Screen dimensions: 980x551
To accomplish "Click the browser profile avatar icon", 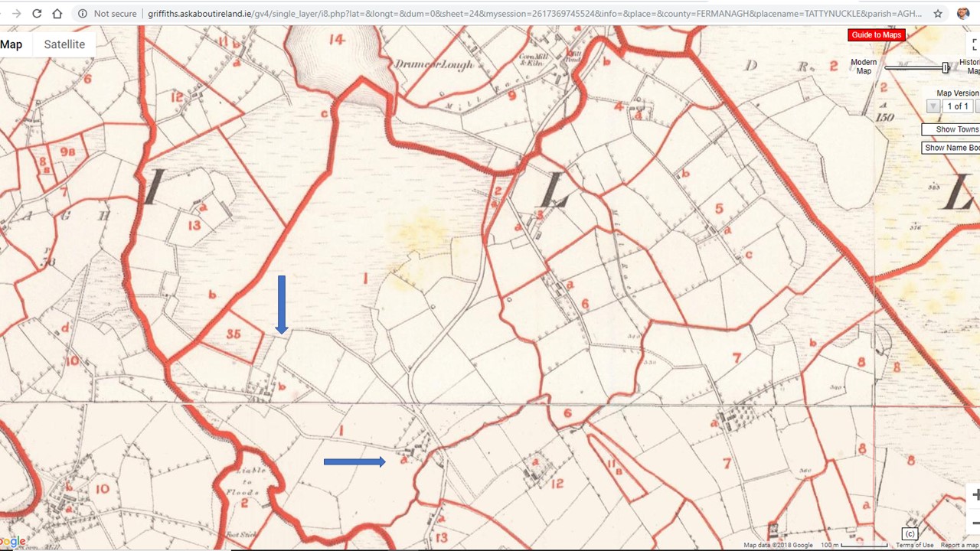I will point(963,13).
